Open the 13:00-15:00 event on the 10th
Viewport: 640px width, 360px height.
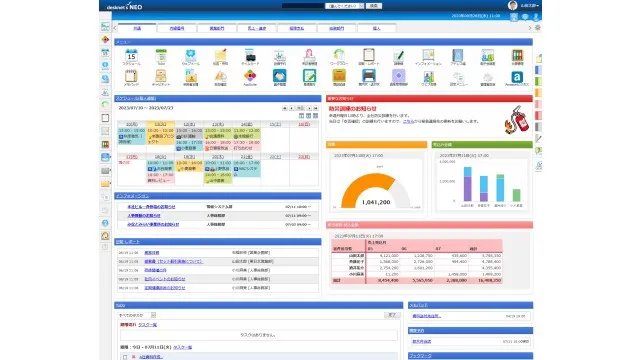131,136
